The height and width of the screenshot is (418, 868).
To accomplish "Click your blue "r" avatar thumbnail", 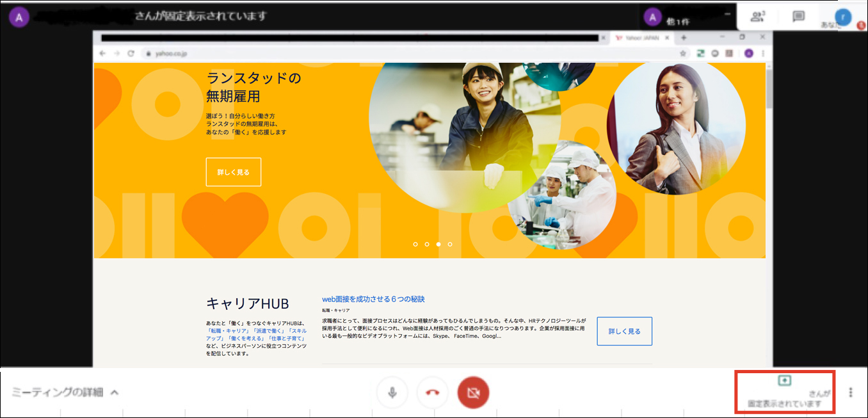I will (843, 17).
